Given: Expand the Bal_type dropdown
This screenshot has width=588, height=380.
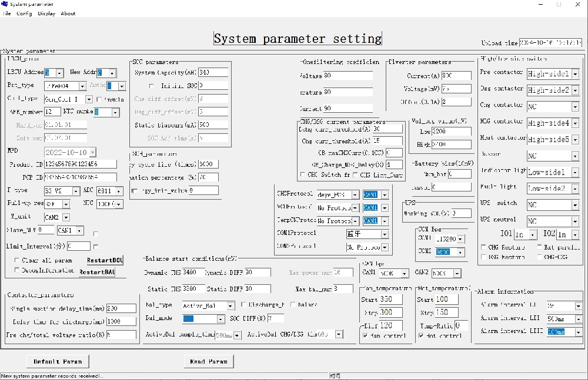Looking at the screenshot, I should tap(230, 306).
